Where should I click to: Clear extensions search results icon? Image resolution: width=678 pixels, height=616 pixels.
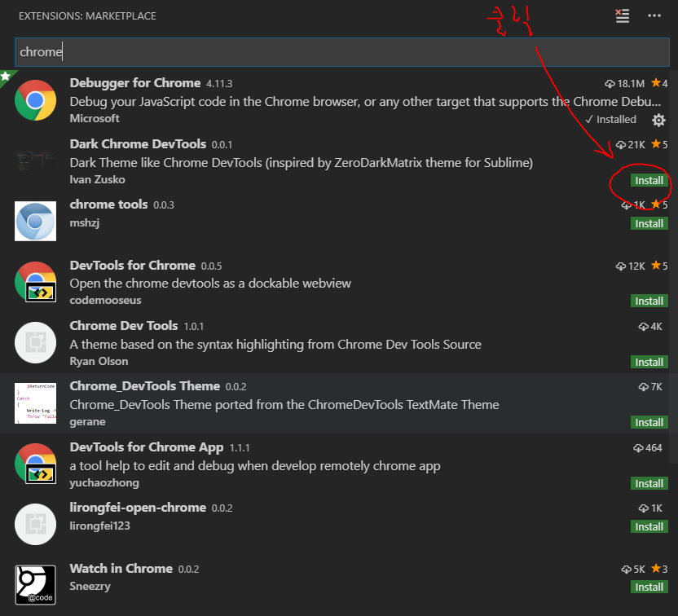(x=623, y=16)
